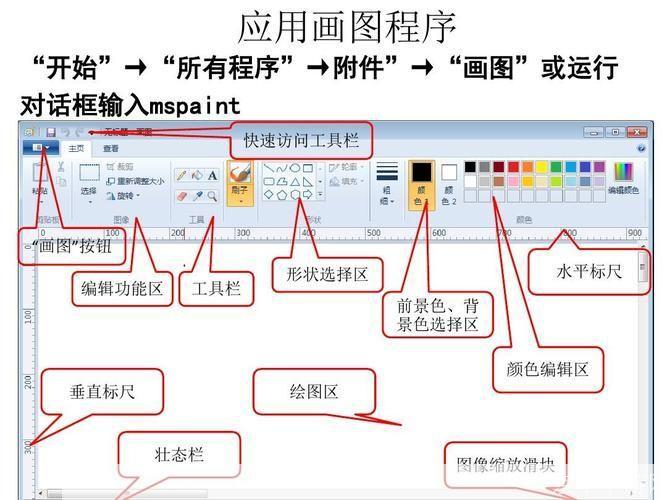Choose the Diamond shape

click(x=268, y=194)
